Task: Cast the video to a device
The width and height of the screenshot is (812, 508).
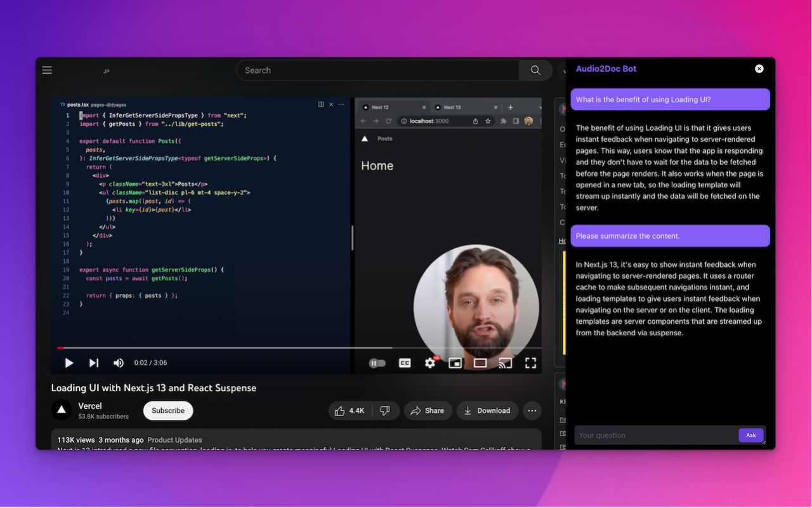Action: (505, 363)
